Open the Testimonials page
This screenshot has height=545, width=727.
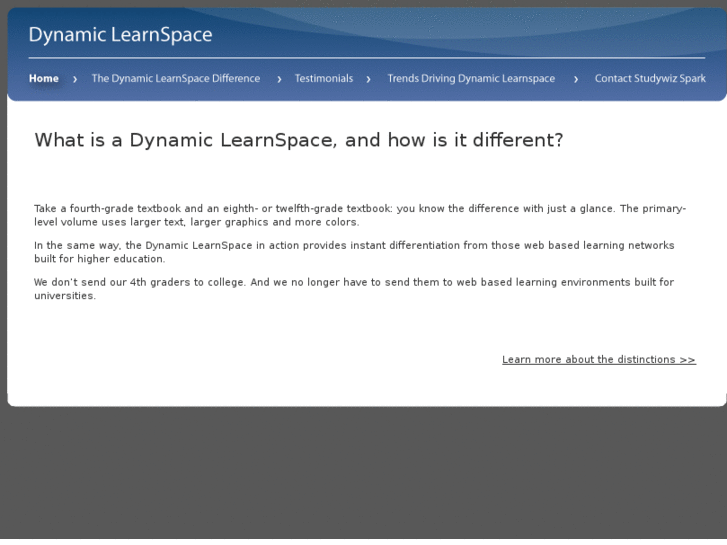324,78
